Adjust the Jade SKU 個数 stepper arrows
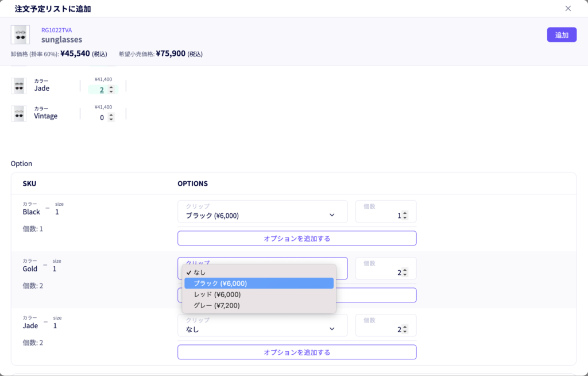 click(405, 329)
